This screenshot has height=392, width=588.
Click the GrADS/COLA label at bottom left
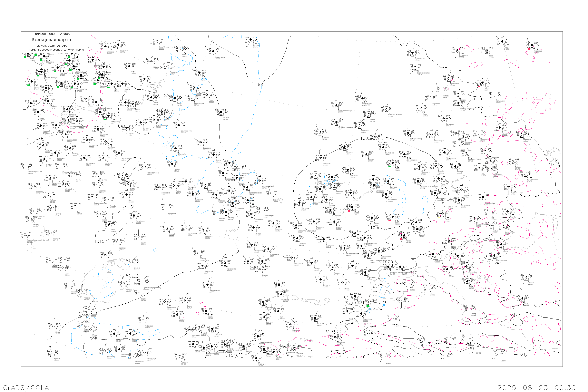point(26,387)
